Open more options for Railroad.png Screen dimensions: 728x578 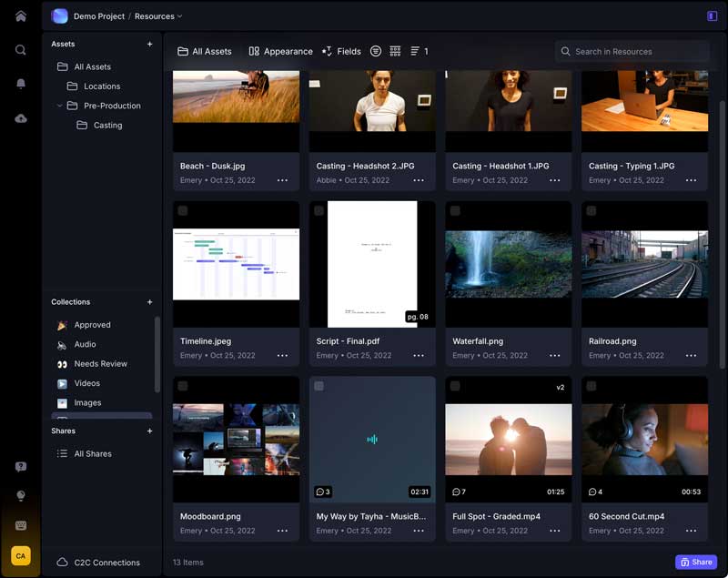point(691,356)
